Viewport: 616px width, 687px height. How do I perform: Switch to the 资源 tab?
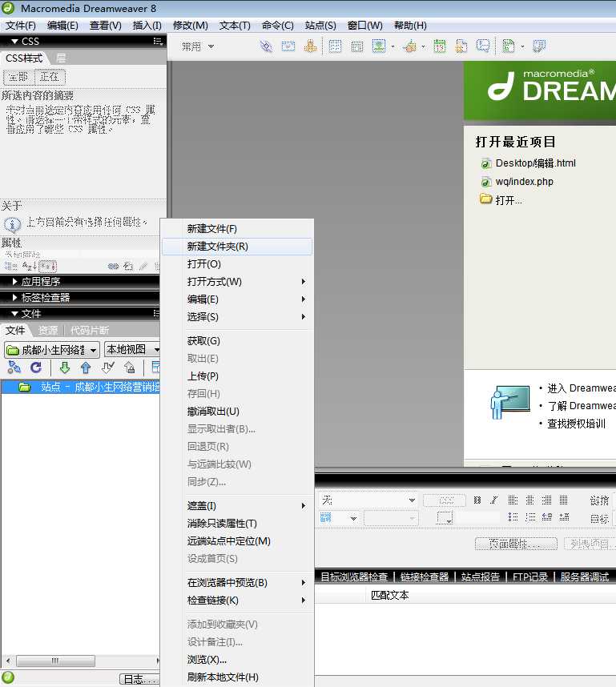[x=47, y=330]
